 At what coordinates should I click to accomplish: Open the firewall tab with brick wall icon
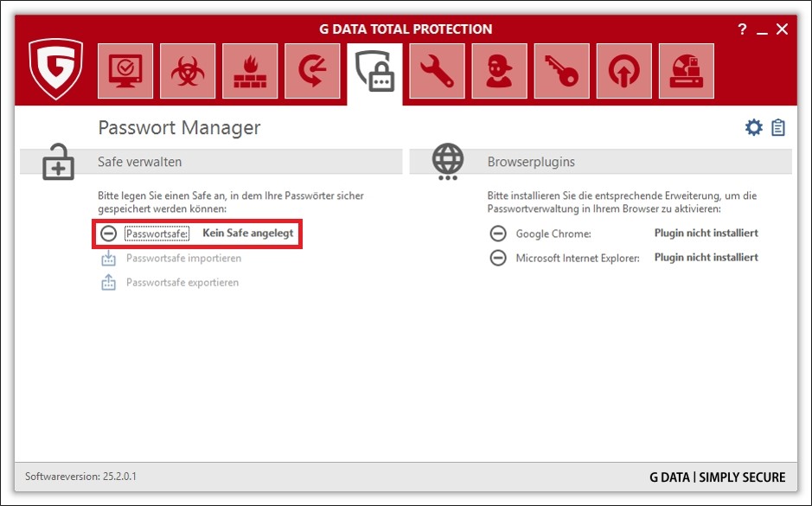coord(250,71)
